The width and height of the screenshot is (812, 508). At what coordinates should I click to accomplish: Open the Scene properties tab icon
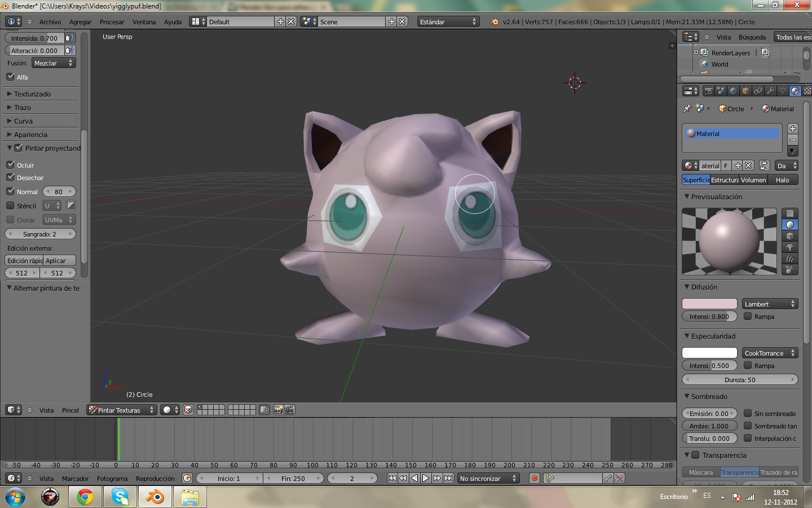point(721,91)
